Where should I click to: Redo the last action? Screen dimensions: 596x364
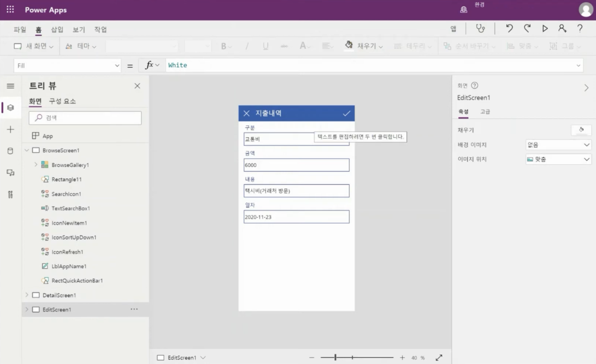coord(527,28)
